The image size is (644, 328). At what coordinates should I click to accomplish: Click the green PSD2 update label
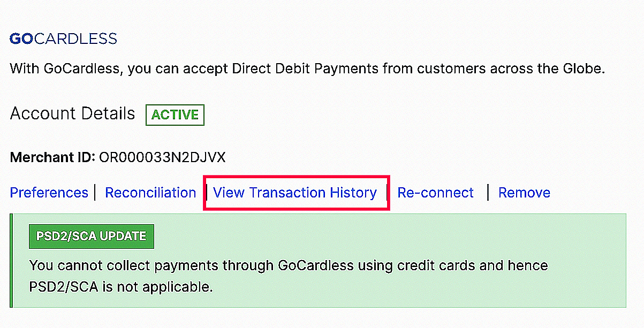coord(91,236)
